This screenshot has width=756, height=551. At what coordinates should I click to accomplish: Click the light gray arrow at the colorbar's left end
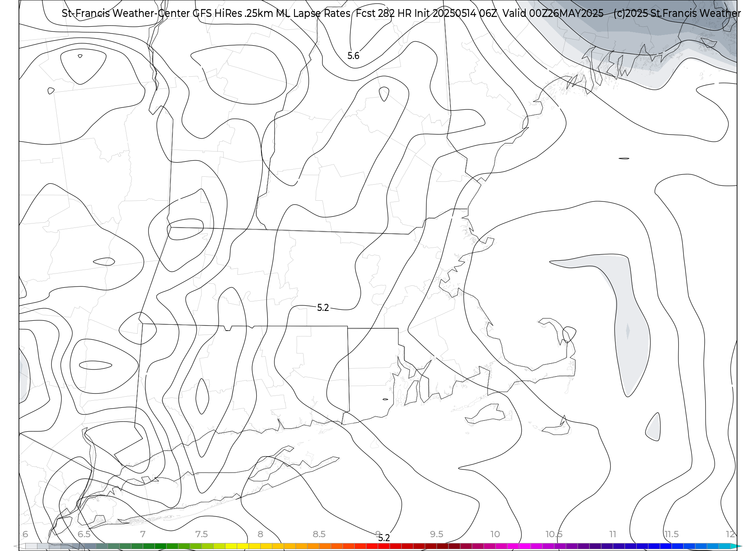click(20, 546)
